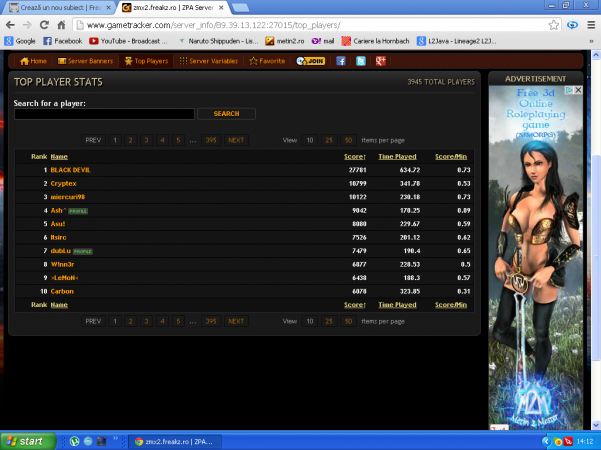Expand the quick launch chevron in taskbar
The image size is (601, 450).
coord(115,439)
